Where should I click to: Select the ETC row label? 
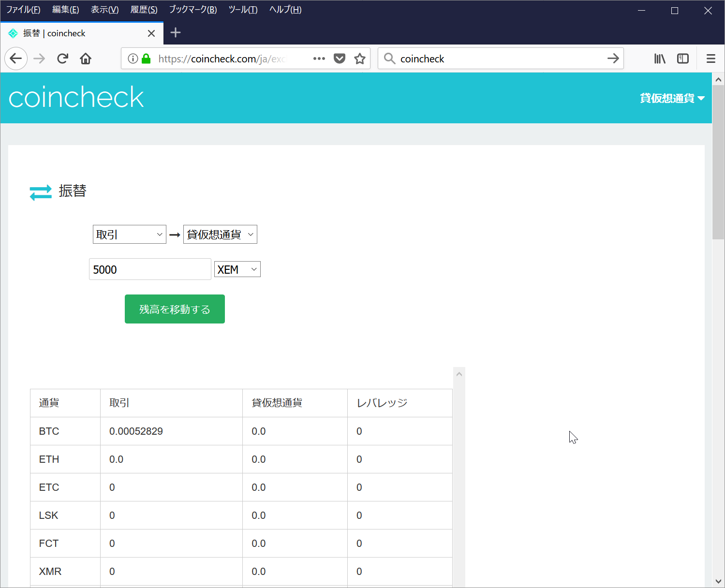pyautogui.click(x=49, y=487)
